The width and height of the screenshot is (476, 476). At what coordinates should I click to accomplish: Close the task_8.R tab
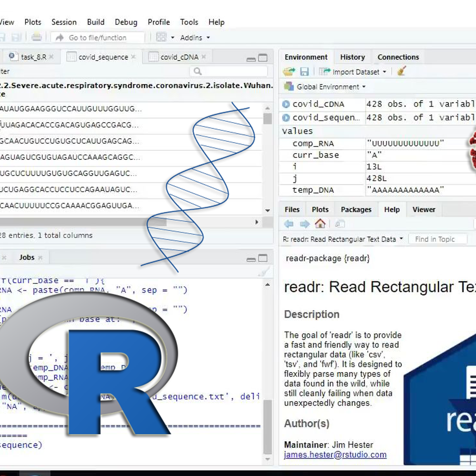tap(52, 57)
